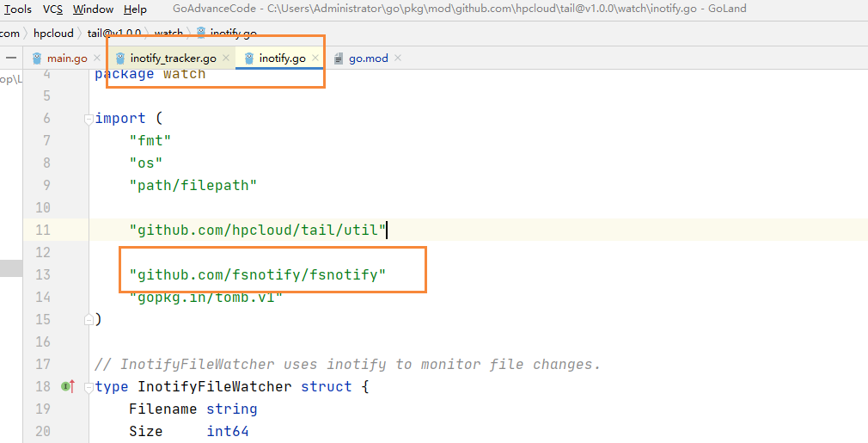Click the fold end marker on line 15
The image size is (868, 443).
89,319
